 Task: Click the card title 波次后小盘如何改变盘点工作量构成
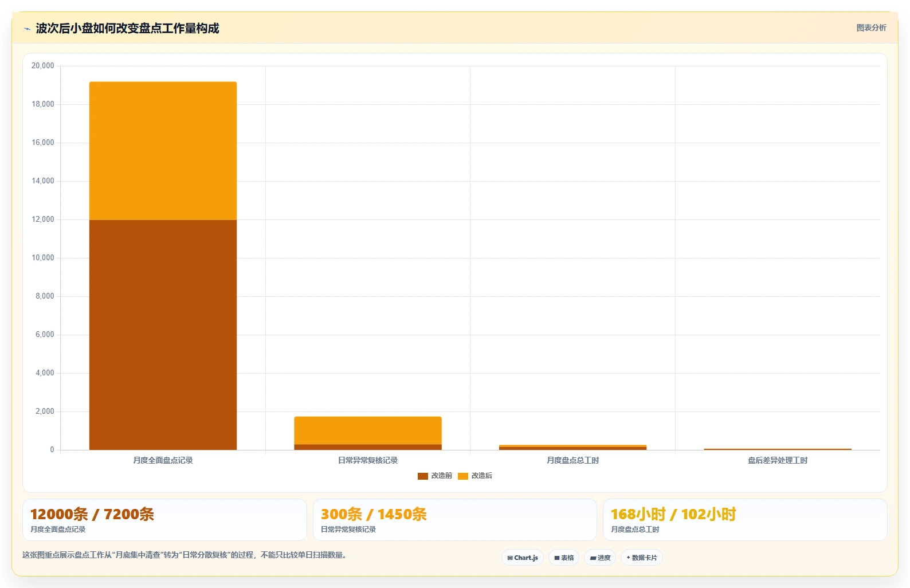tap(127, 29)
